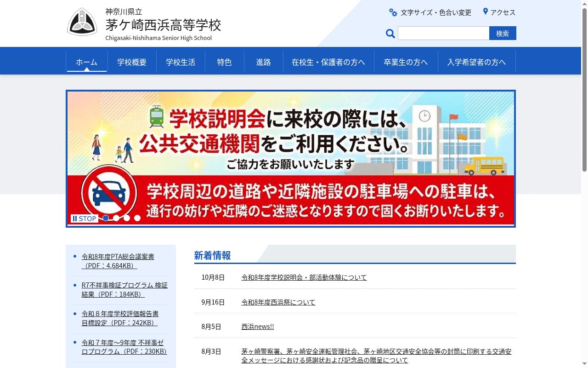Screen dimensions: 588x368
Task: Open the 学校概要 menu
Action: pyautogui.click(x=132, y=62)
